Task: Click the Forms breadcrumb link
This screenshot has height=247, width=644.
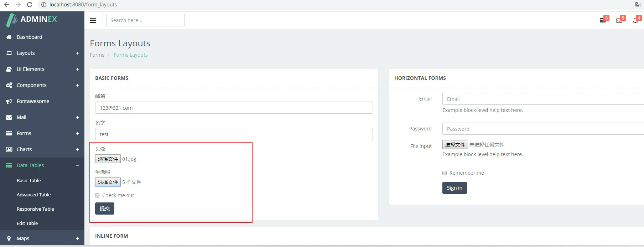Action: click(x=97, y=55)
